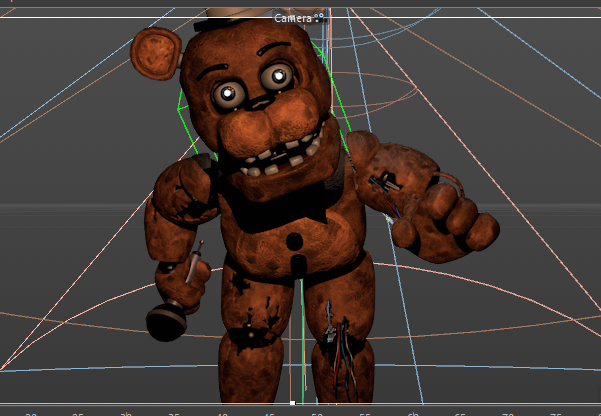Select the bear's black nose
Screen dimensions: 601x416
260,103
